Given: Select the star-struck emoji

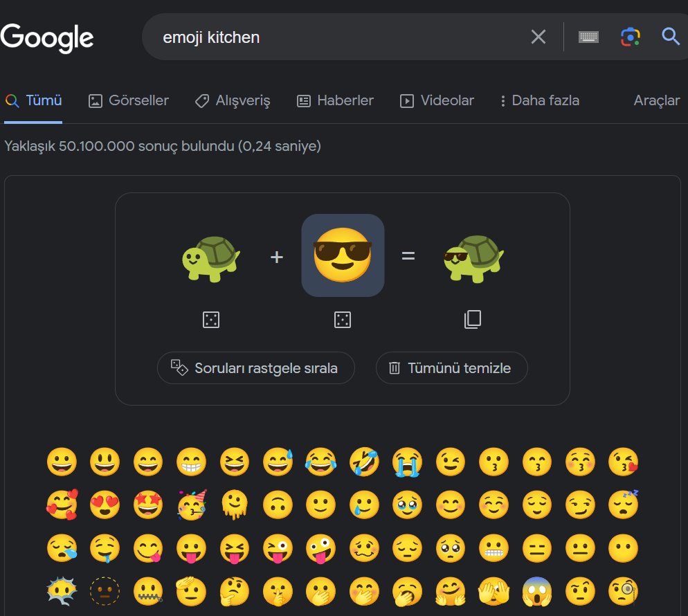Looking at the screenshot, I should point(148,505).
